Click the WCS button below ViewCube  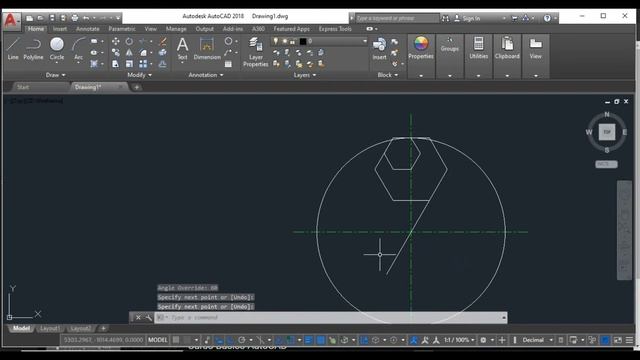point(606,164)
